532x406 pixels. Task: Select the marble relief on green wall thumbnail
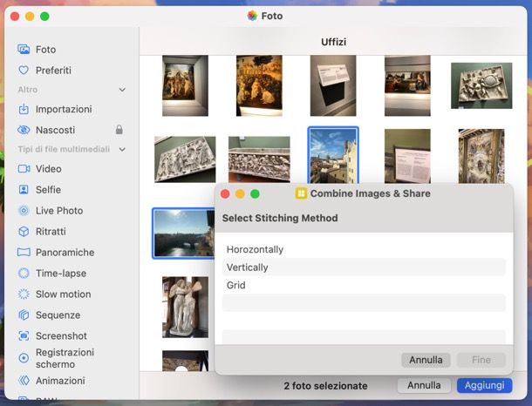coord(481,85)
